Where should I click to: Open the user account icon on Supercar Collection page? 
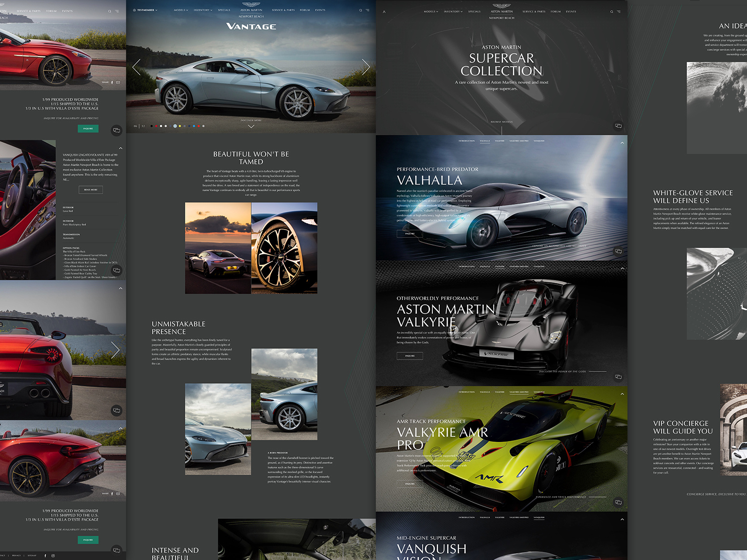pos(384,12)
